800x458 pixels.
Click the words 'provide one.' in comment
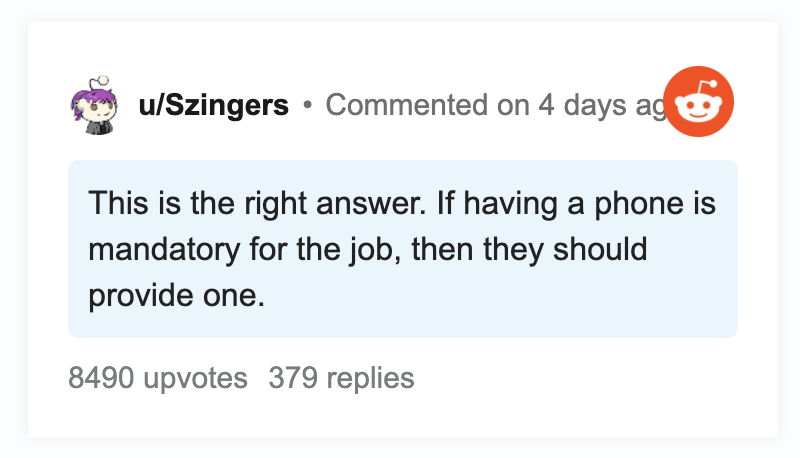[x=177, y=296]
